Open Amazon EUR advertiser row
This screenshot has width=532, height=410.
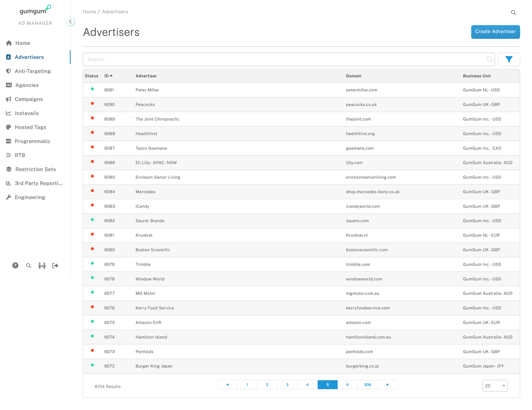pyautogui.click(x=301, y=322)
